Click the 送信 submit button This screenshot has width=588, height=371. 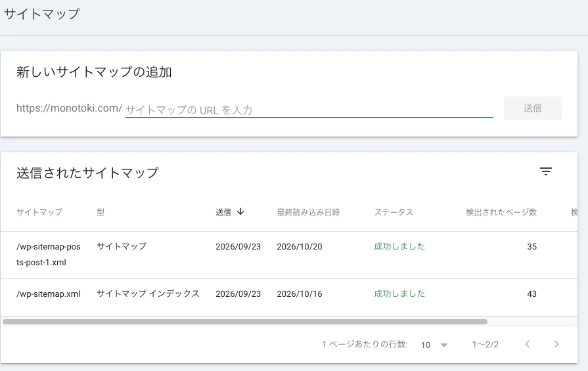point(533,108)
